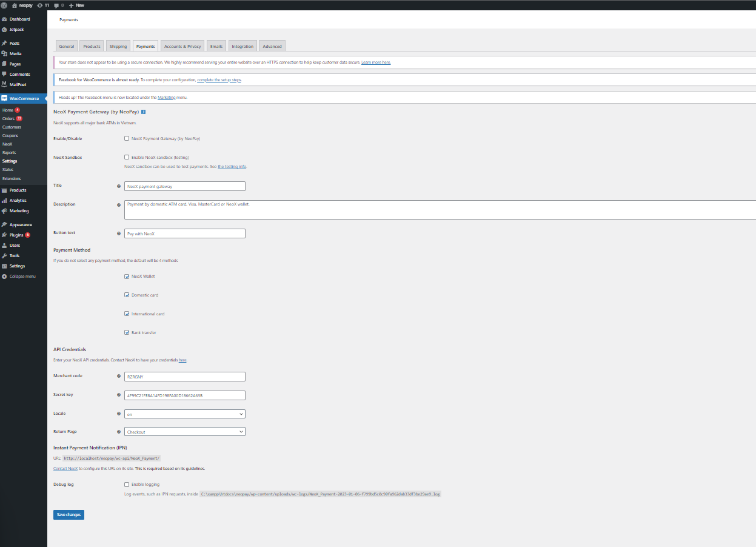Switch to the General tab
756x547 pixels.
tap(67, 46)
